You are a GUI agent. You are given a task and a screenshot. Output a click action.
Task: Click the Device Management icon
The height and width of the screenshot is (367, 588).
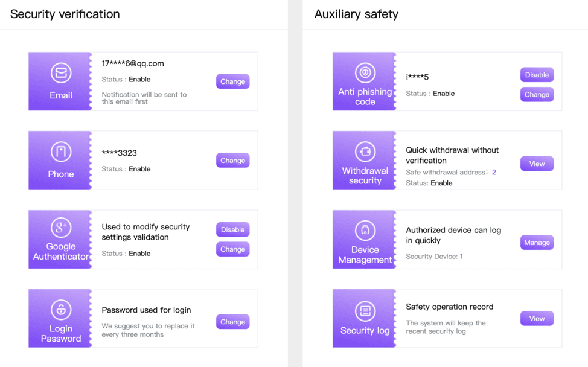[365, 231]
